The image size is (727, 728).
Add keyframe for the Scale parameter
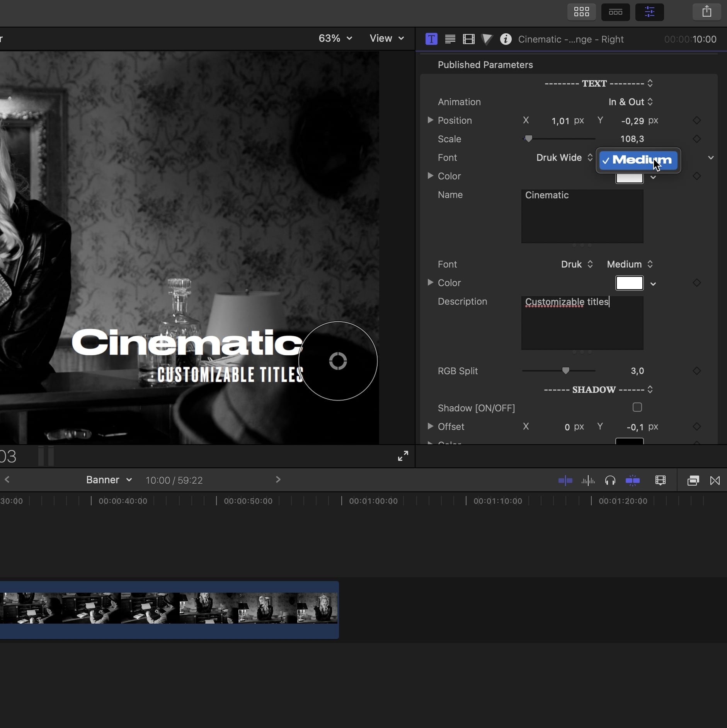(696, 139)
